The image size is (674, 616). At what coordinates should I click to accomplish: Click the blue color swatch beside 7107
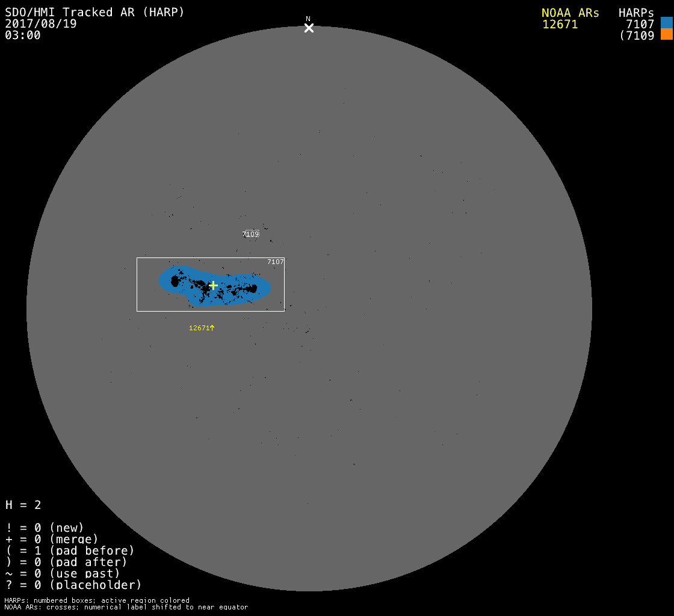point(666,23)
